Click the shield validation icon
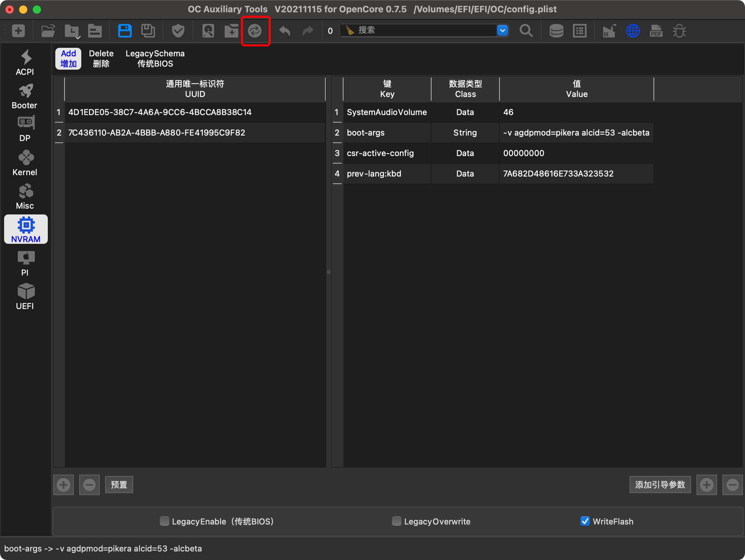The height and width of the screenshot is (560, 745). (178, 31)
